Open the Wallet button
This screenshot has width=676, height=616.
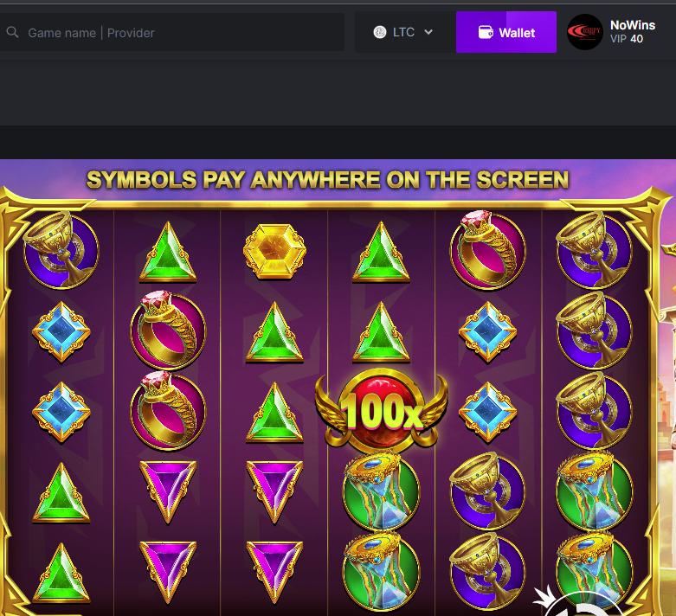pyautogui.click(x=506, y=32)
